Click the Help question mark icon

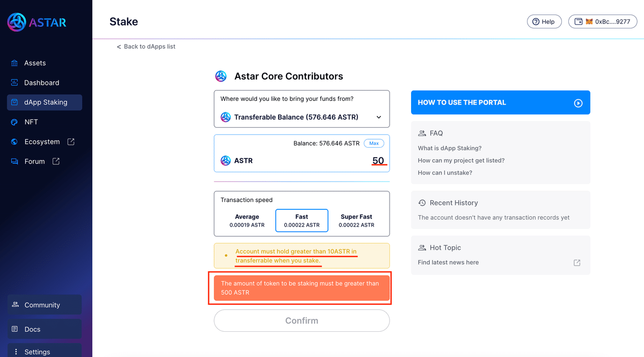click(x=536, y=21)
